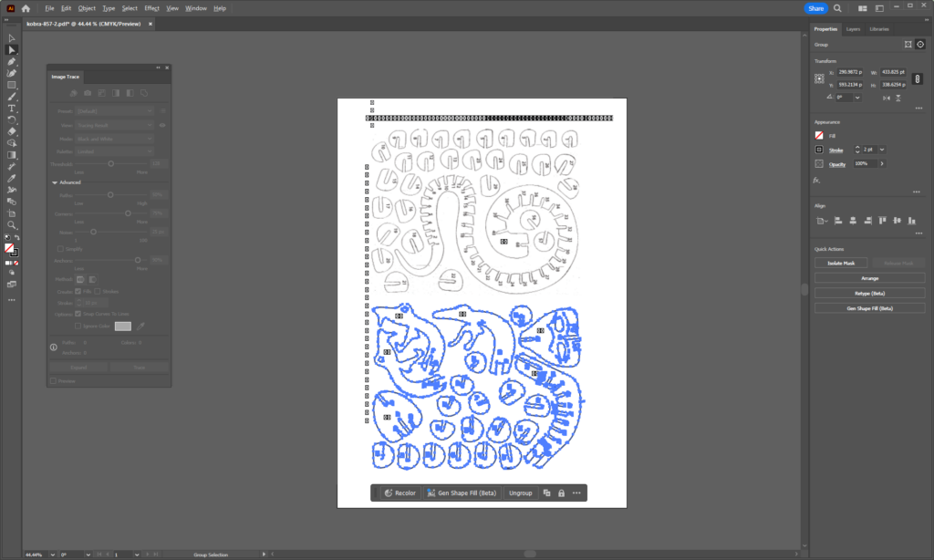
Task: Open the Object menu
Action: (x=87, y=8)
